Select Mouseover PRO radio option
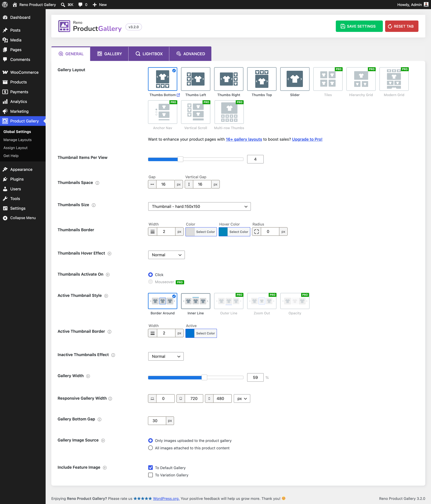The image size is (431, 504). [x=151, y=282]
